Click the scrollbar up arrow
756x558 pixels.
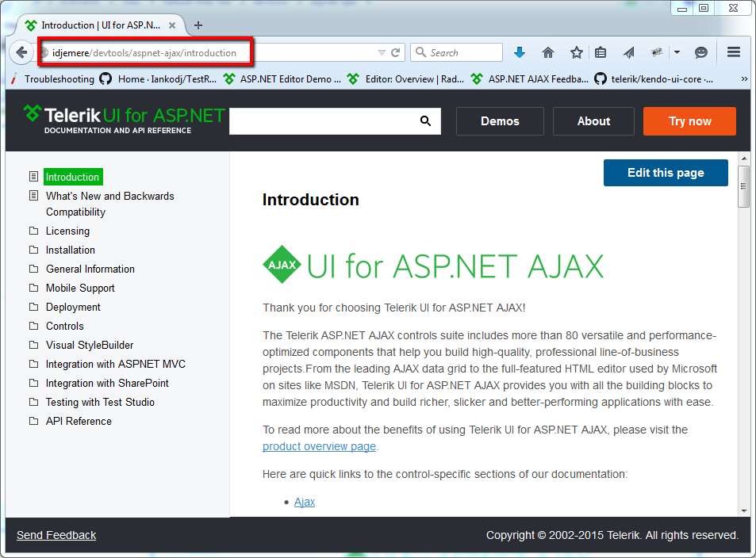[x=744, y=158]
